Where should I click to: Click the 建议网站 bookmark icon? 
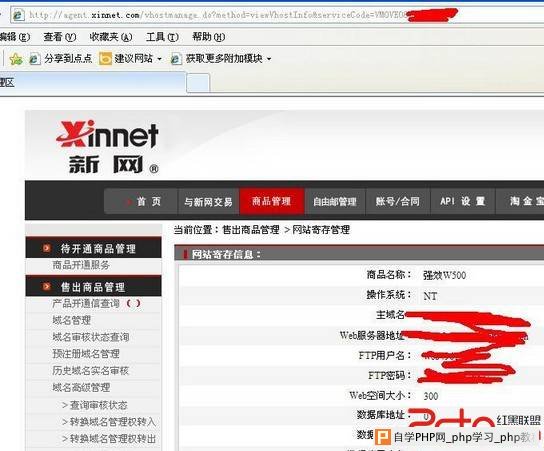(x=105, y=59)
